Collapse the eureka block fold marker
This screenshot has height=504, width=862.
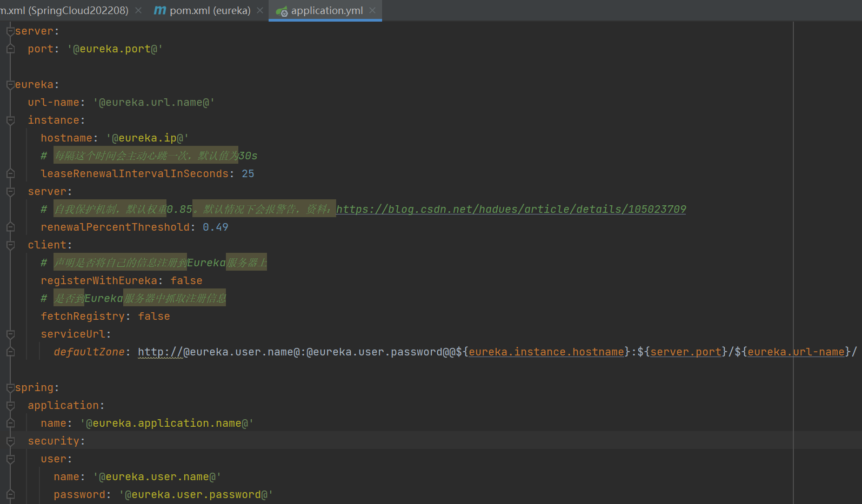tap(10, 85)
